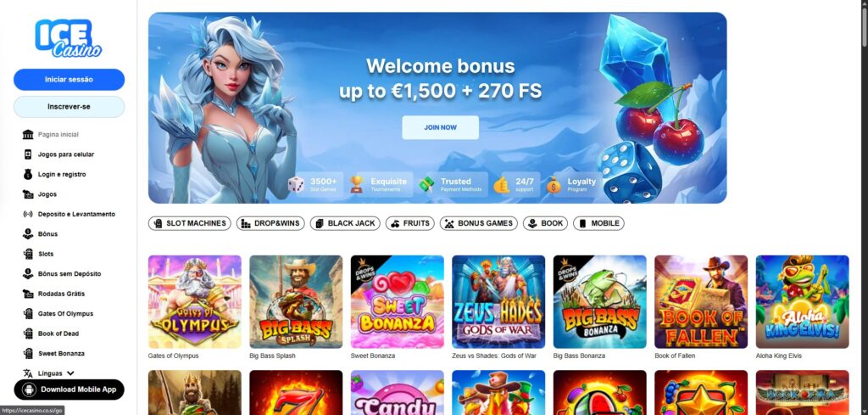Viewport: 868px width, 415px height.
Task: Open the Gates Of Olympus sidebar link
Action: 65,314
